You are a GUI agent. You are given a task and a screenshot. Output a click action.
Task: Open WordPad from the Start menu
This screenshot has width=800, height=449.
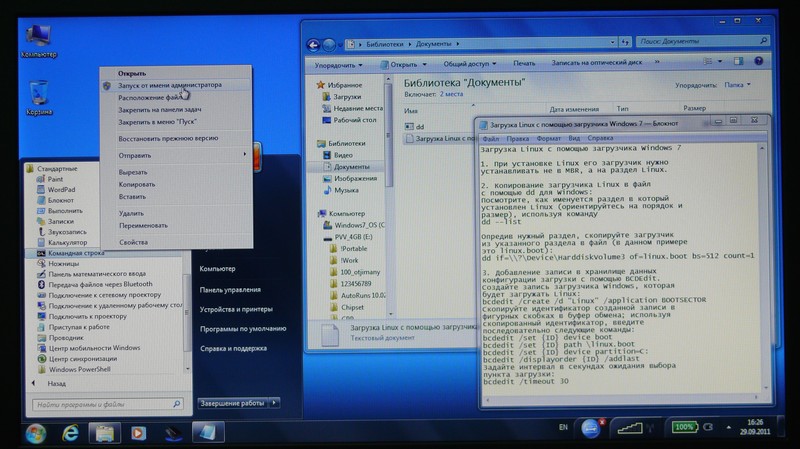click(x=61, y=189)
